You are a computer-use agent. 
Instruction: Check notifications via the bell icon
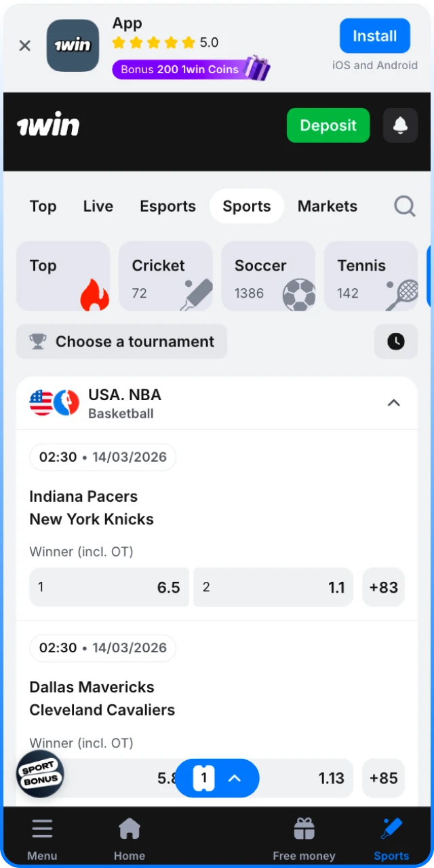(x=400, y=125)
